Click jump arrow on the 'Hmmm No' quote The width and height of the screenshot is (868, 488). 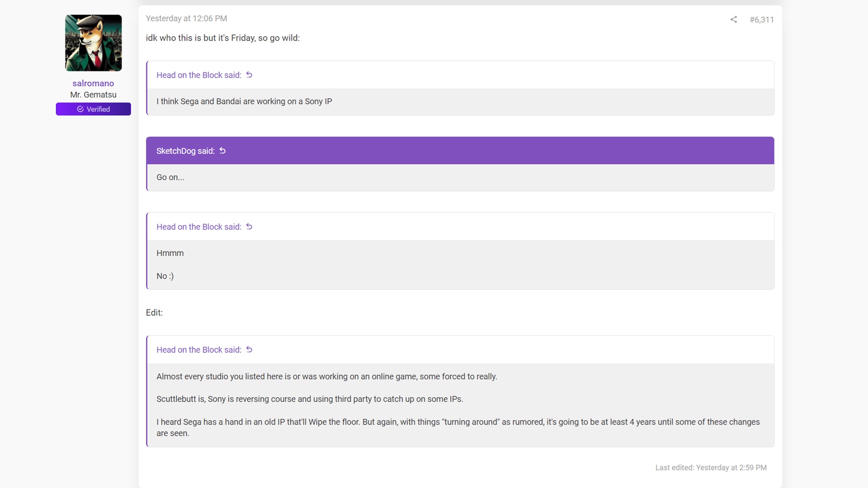click(249, 227)
